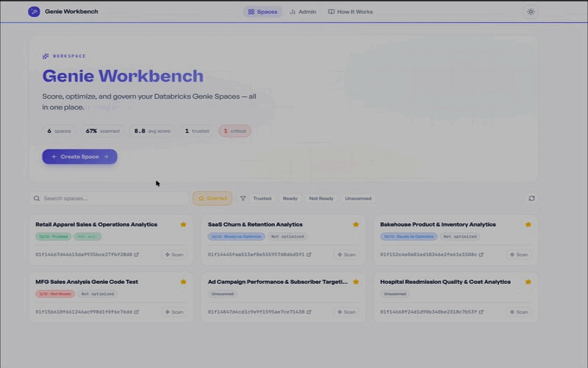Scan the SaaS Churn & Retention space

(346, 255)
